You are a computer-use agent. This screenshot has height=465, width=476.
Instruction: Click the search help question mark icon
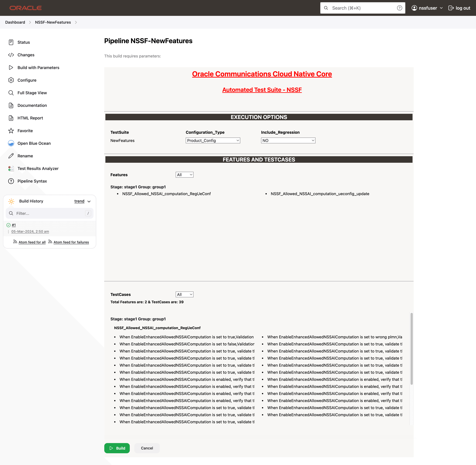click(x=399, y=8)
